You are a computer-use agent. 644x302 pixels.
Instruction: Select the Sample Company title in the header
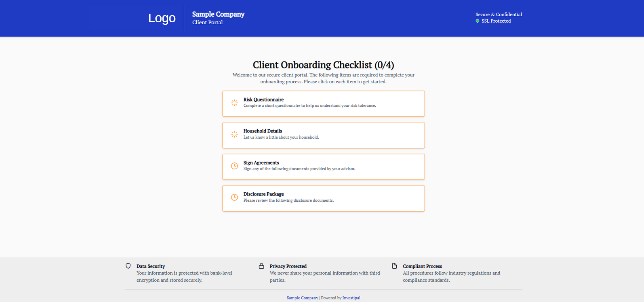click(218, 14)
